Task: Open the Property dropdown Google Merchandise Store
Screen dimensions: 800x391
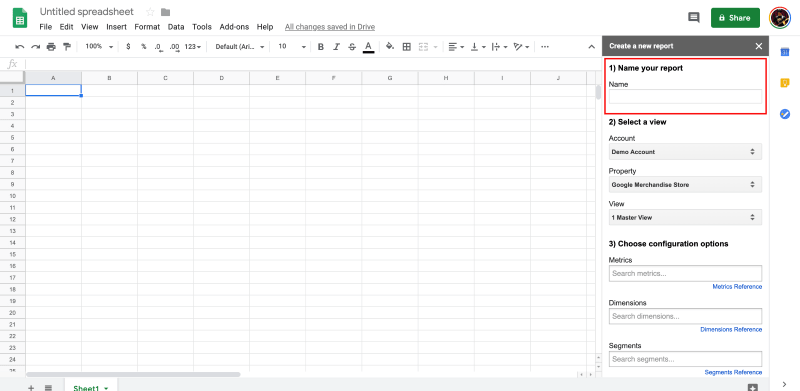Action: tap(685, 184)
